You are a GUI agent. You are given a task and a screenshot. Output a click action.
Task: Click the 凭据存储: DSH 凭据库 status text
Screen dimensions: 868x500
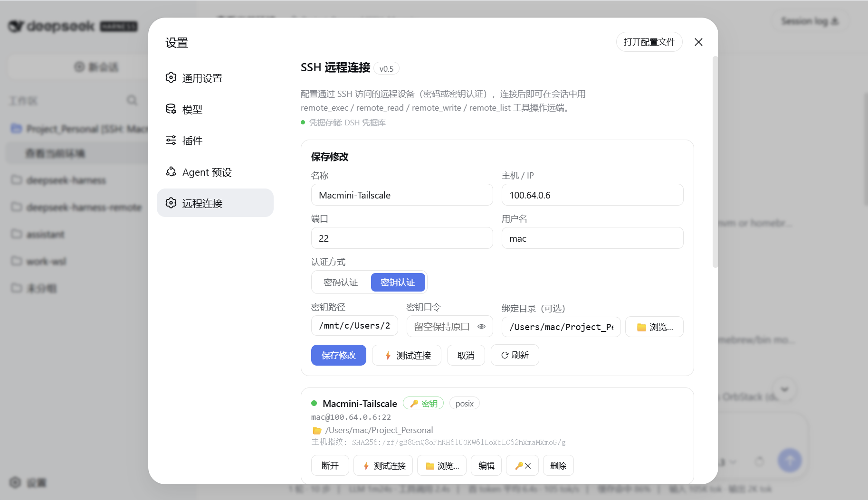(347, 123)
